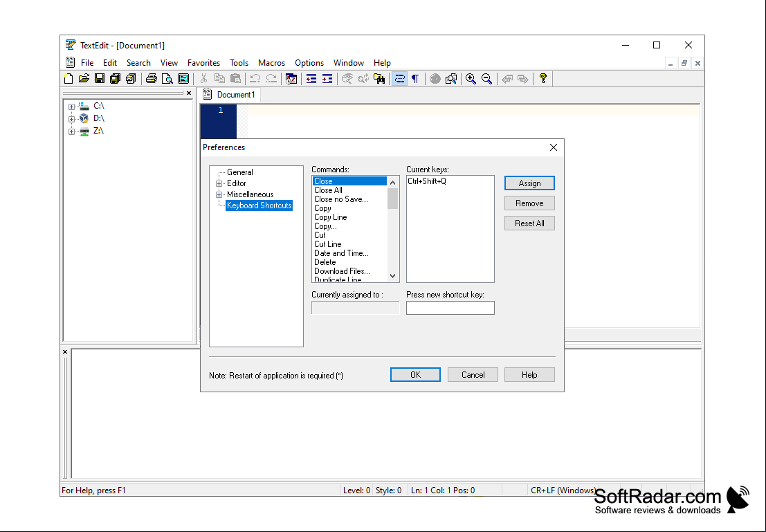The height and width of the screenshot is (532, 766).
Task: Click the Open file folder icon
Action: pyautogui.click(x=84, y=79)
